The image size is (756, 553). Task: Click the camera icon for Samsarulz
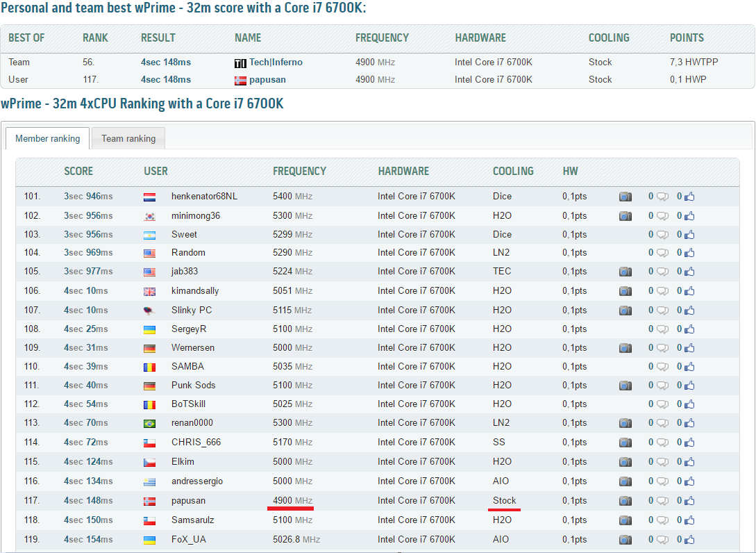(625, 520)
